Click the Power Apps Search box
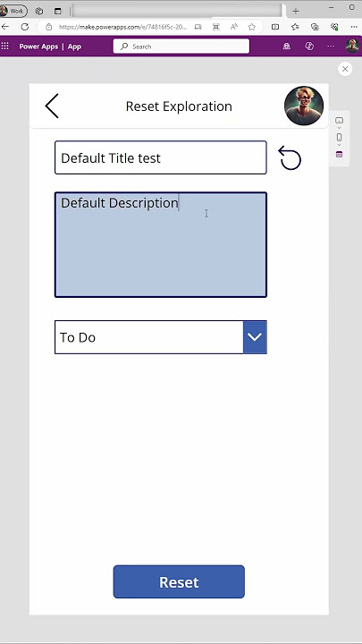The width and height of the screenshot is (362, 644). 181,47
